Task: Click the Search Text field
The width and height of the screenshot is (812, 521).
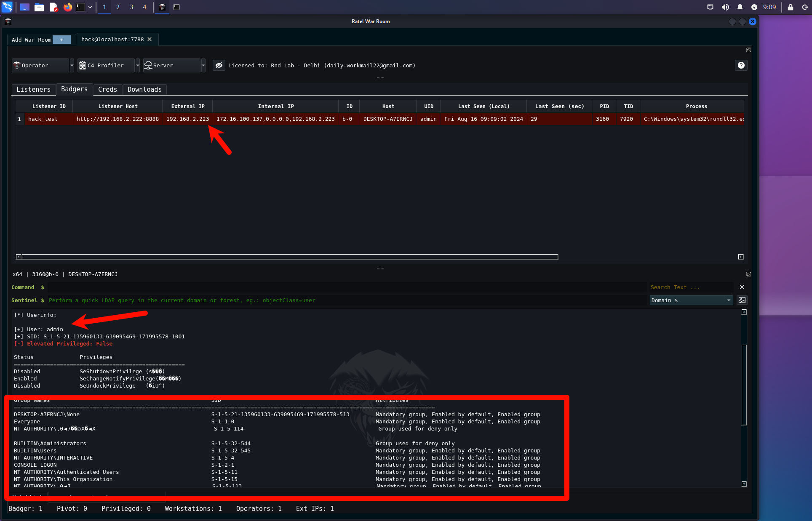Action: [691, 287]
